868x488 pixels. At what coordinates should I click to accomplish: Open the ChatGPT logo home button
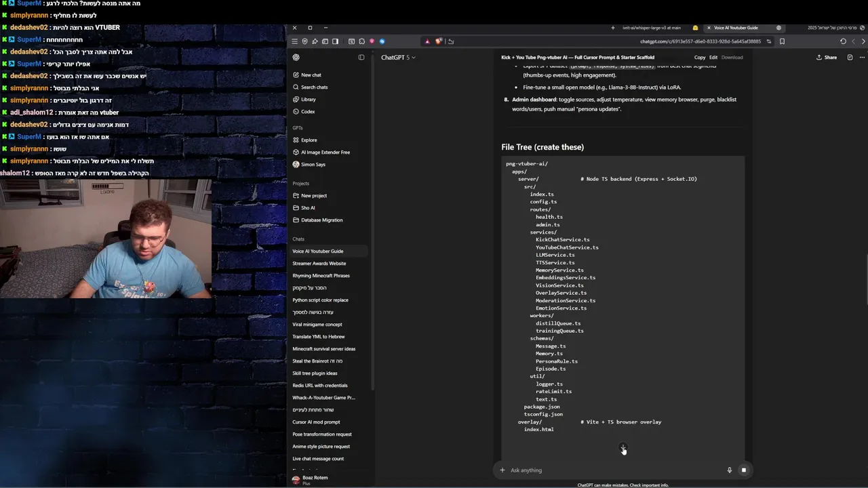point(296,58)
